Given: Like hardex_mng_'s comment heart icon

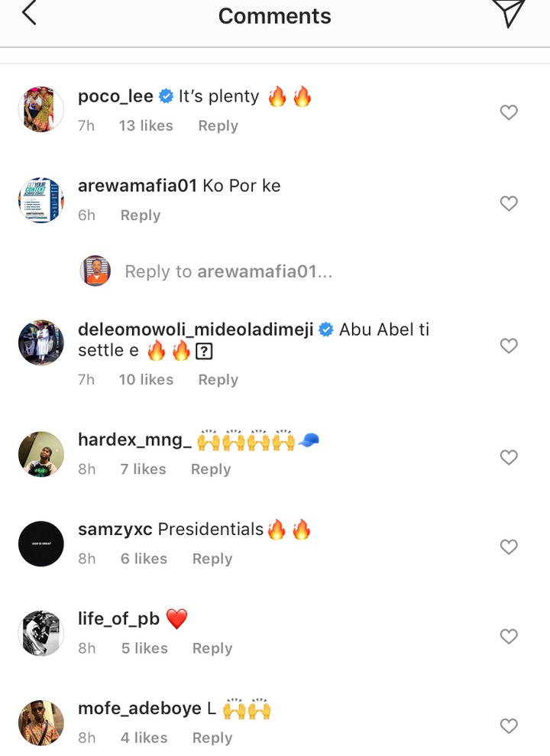Looking at the screenshot, I should tap(509, 457).
